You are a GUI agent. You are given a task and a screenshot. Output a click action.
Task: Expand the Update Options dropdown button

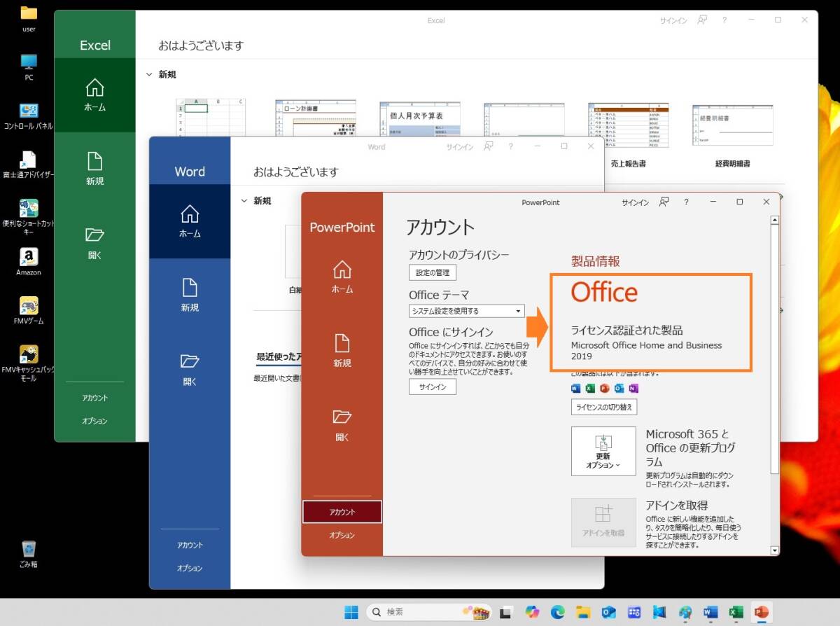tap(603, 452)
